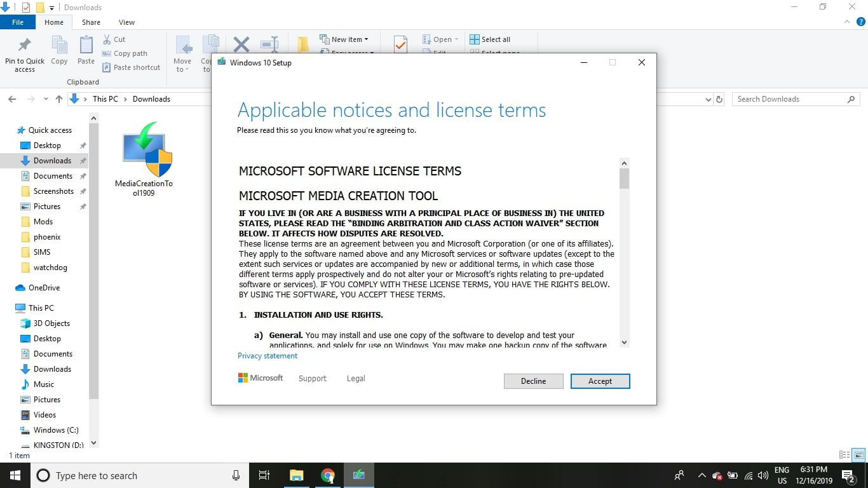Click the Microsoft logo in Setup dialog
The image size is (868, 488).
(261, 378)
